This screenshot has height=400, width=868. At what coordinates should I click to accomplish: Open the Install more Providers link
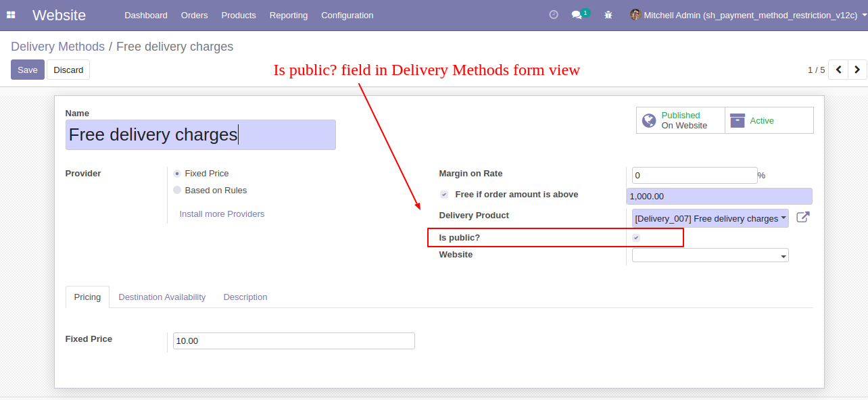pyautogui.click(x=222, y=214)
